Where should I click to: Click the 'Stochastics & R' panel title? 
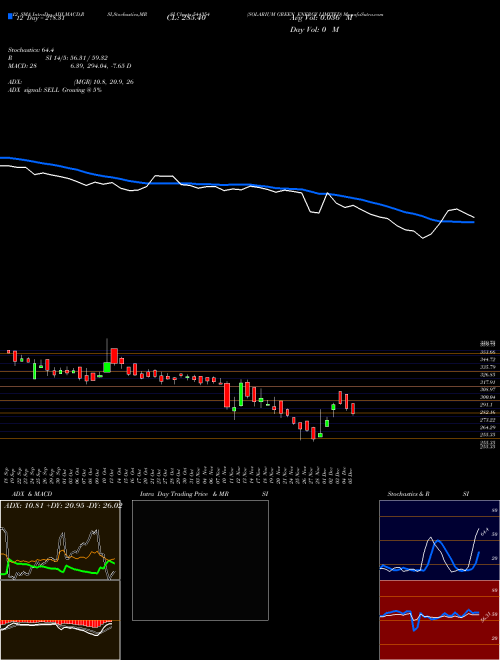[x=408, y=494]
